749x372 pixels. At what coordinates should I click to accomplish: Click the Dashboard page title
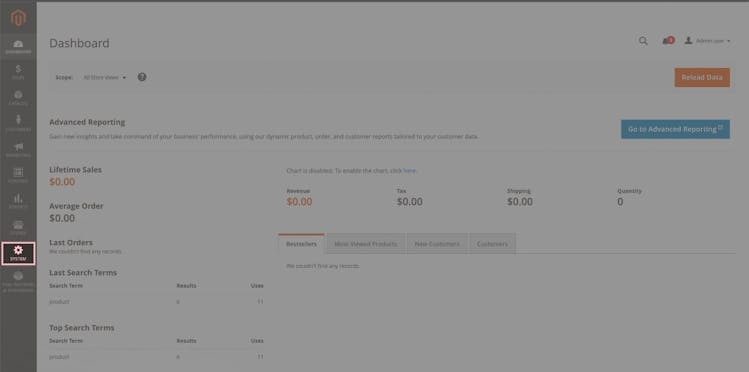(x=79, y=43)
